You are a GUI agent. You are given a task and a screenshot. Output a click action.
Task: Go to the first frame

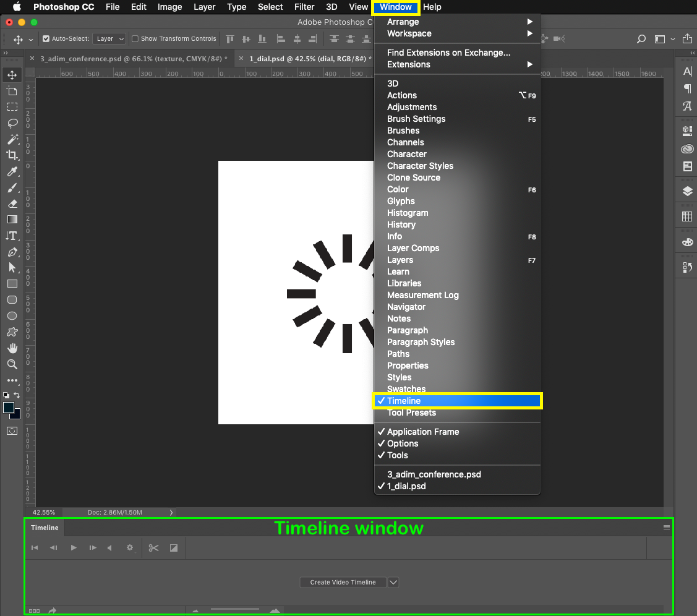click(35, 548)
